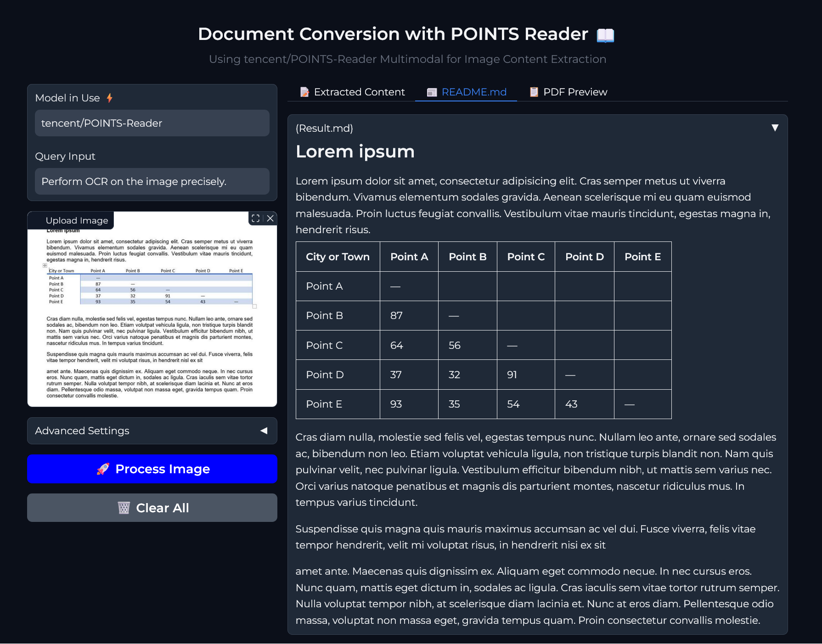Click the cell with value 32
The image size is (822, 644).
467,375
